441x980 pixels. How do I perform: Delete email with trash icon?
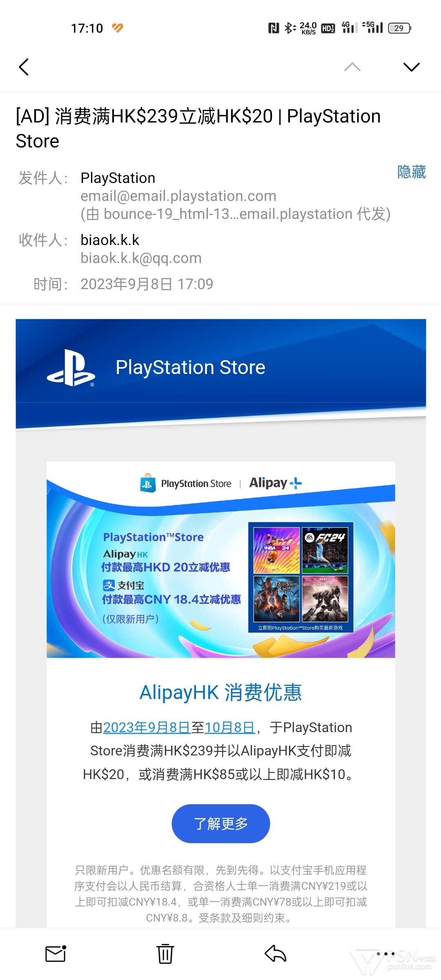165,954
